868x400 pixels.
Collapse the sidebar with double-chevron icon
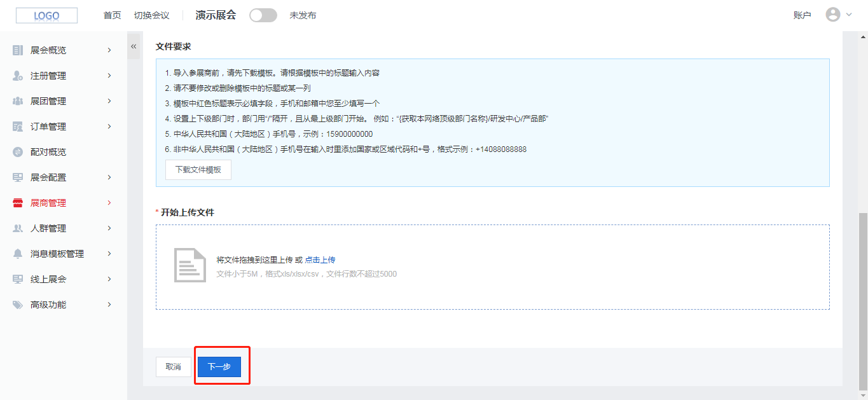[x=134, y=46]
